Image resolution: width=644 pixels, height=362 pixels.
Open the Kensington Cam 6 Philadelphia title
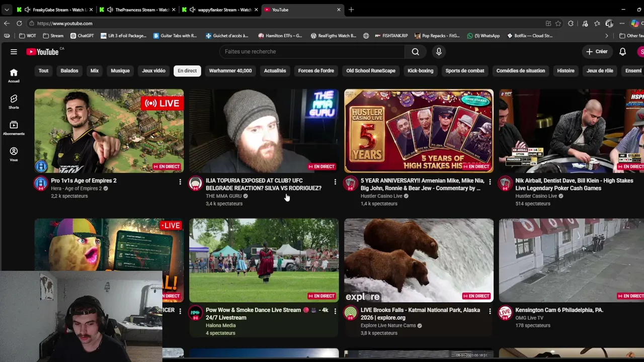pos(559,310)
